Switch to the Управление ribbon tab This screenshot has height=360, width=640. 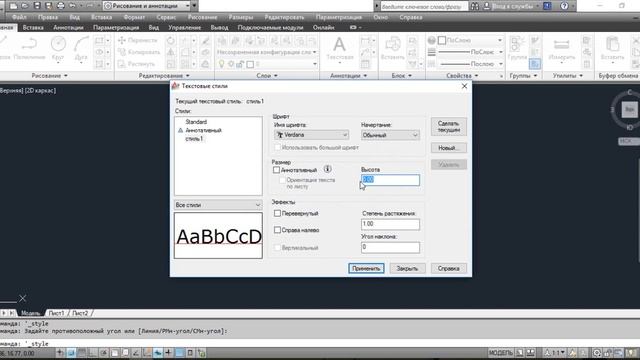(x=184, y=27)
